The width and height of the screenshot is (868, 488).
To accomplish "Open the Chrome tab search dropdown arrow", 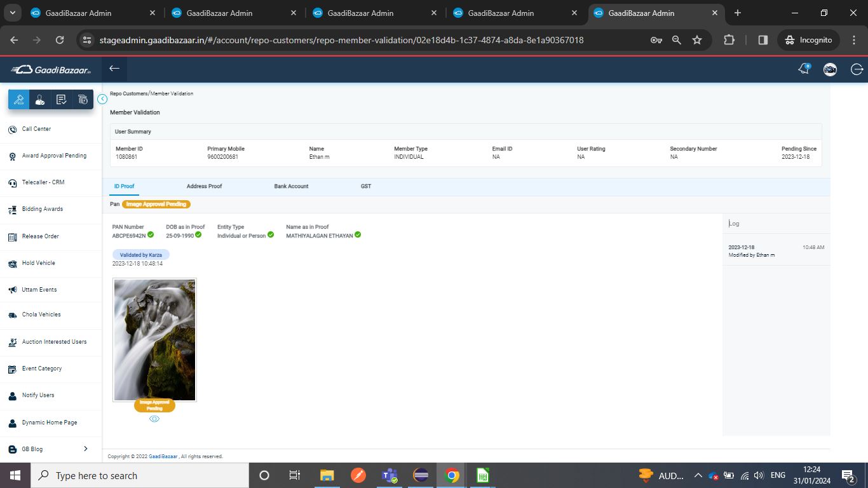I will click(13, 13).
